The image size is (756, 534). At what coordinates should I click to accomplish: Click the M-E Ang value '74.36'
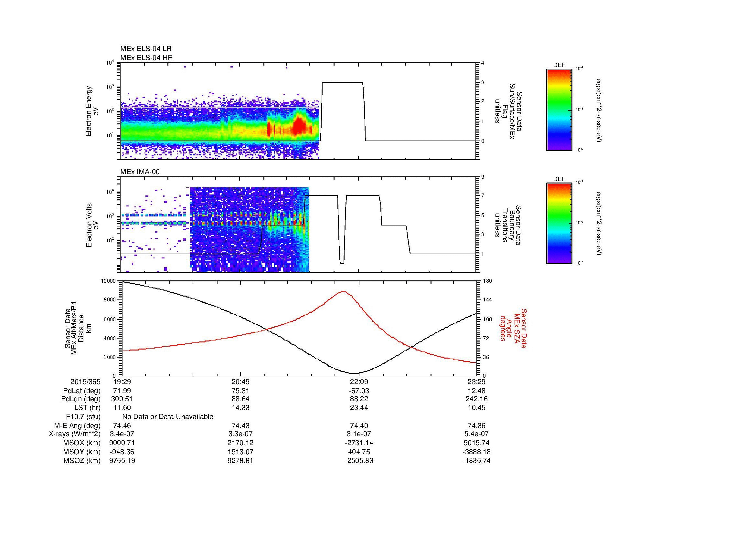point(477,426)
